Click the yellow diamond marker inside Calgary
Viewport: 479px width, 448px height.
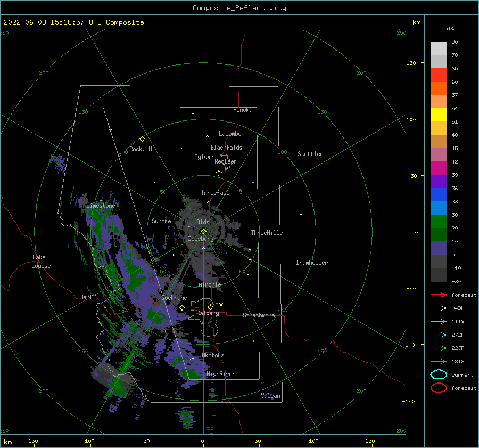click(210, 307)
